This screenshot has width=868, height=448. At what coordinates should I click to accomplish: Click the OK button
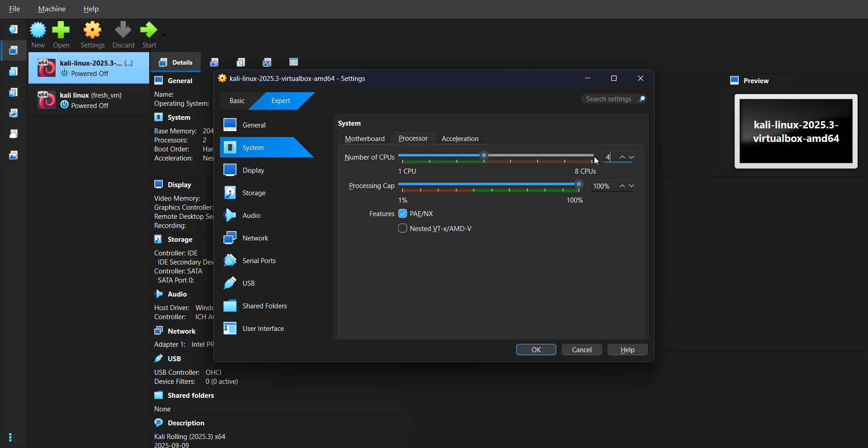[x=536, y=350]
